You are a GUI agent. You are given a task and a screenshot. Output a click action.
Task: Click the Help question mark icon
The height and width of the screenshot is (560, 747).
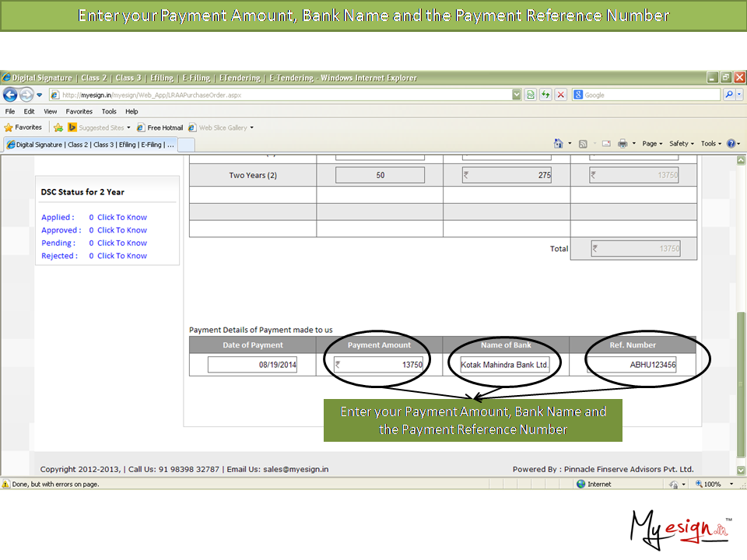[x=731, y=144]
